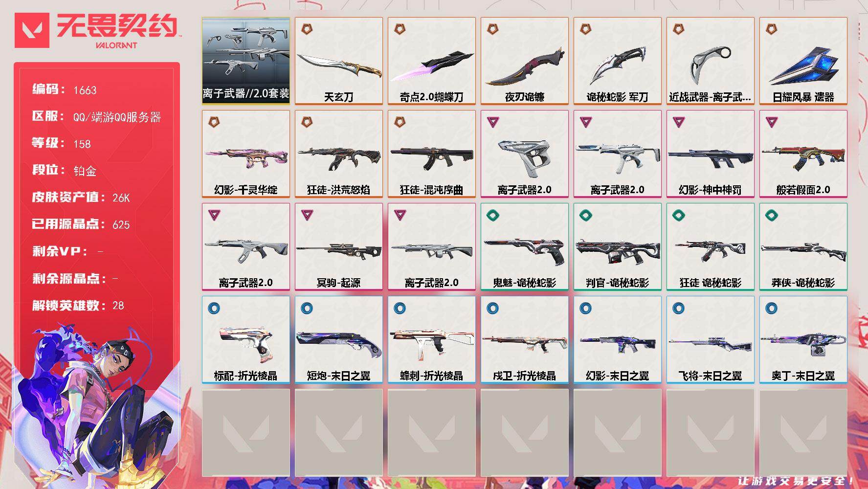Click the Valorant logo icon
Viewport: 868px width, 489px height.
[32, 30]
